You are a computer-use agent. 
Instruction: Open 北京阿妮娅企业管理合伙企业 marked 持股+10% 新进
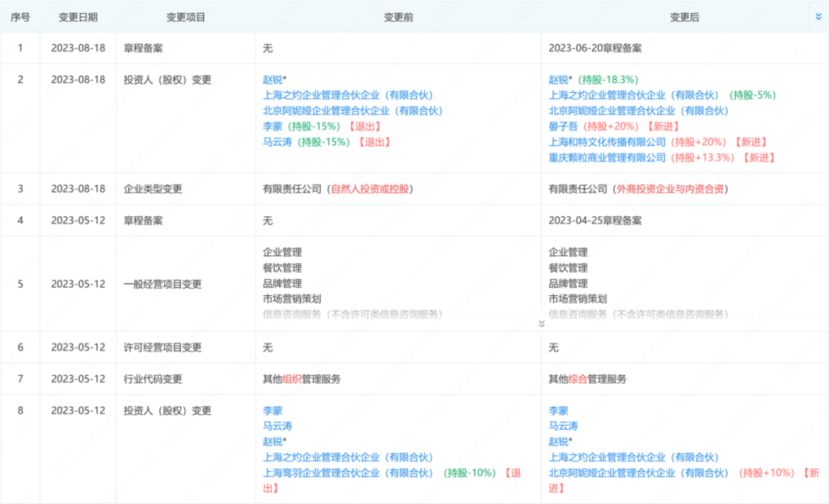pyautogui.click(x=638, y=473)
